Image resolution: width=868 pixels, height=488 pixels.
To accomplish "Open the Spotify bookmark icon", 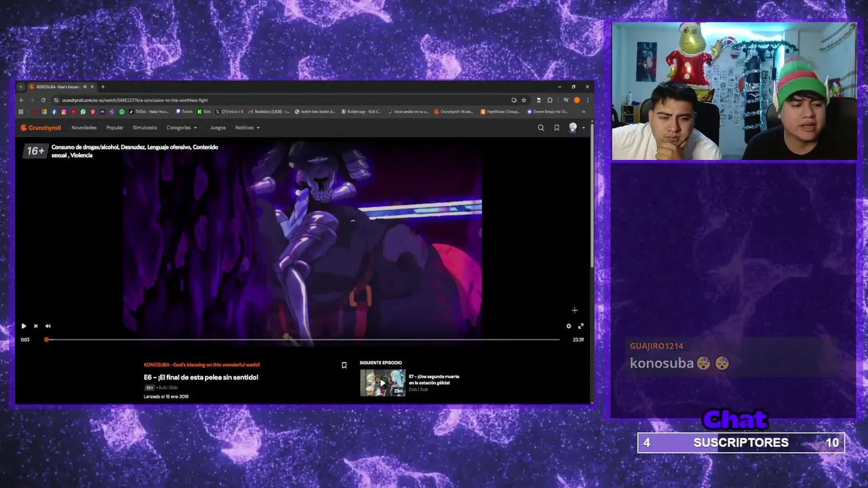I will point(122,112).
